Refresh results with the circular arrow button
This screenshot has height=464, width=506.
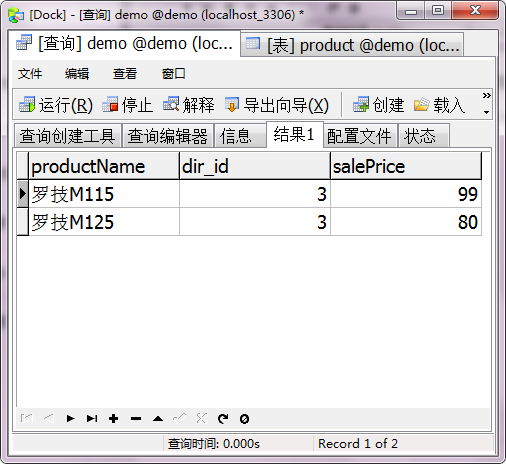(x=223, y=418)
